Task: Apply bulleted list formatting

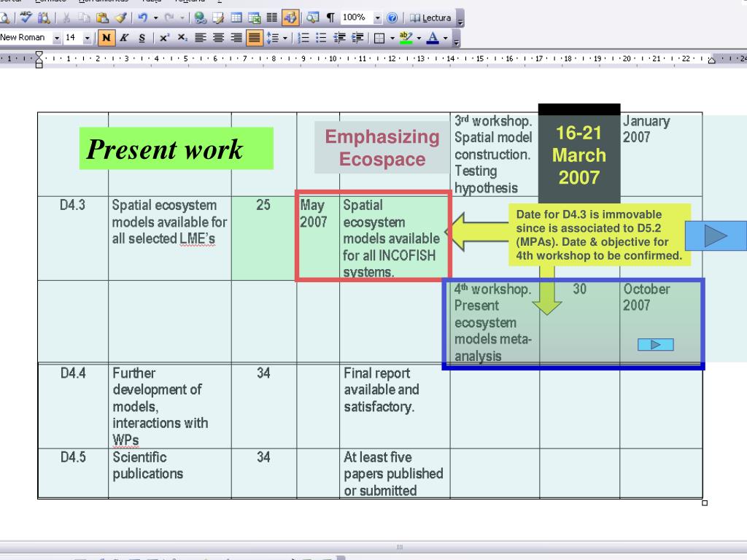Action: [321, 38]
